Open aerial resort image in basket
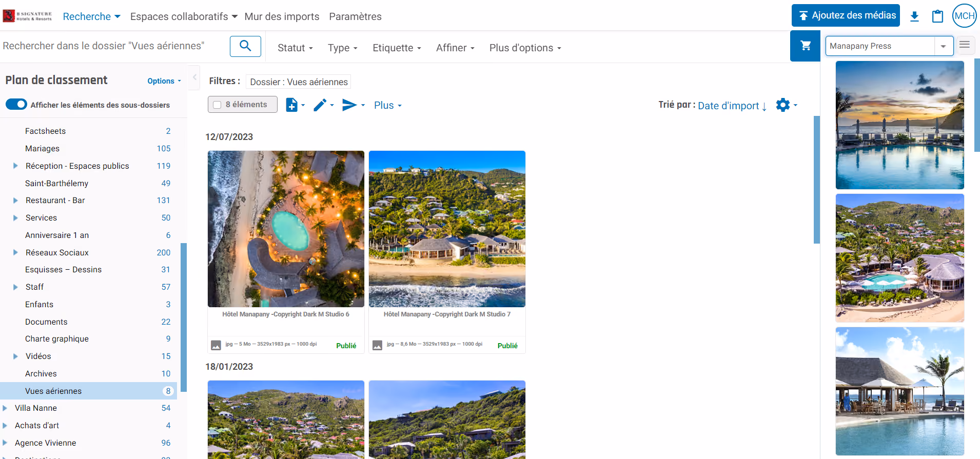The height and width of the screenshot is (459, 980). [x=899, y=258]
